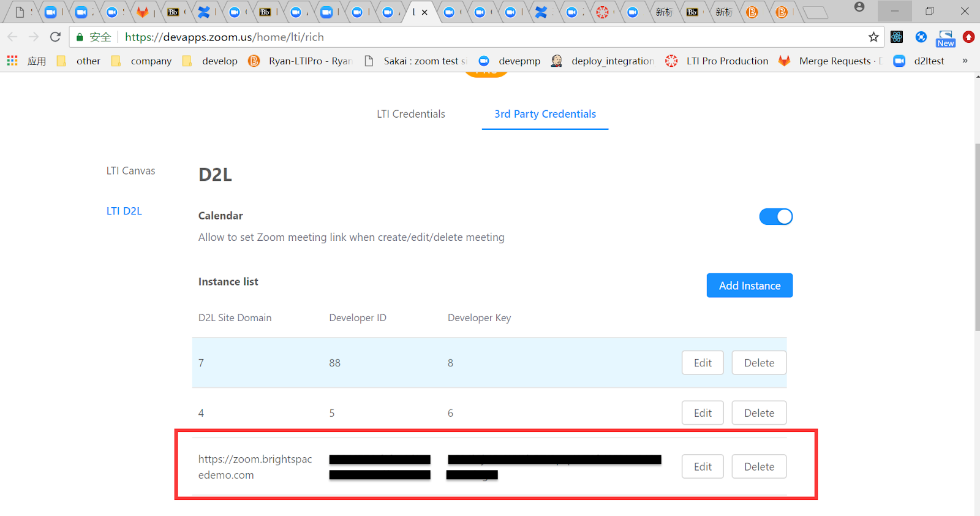The width and height of the screenshot is (980, 516).
Task: Select the 3rd Party Credentials tab
Action: click(x=545, y=114)
